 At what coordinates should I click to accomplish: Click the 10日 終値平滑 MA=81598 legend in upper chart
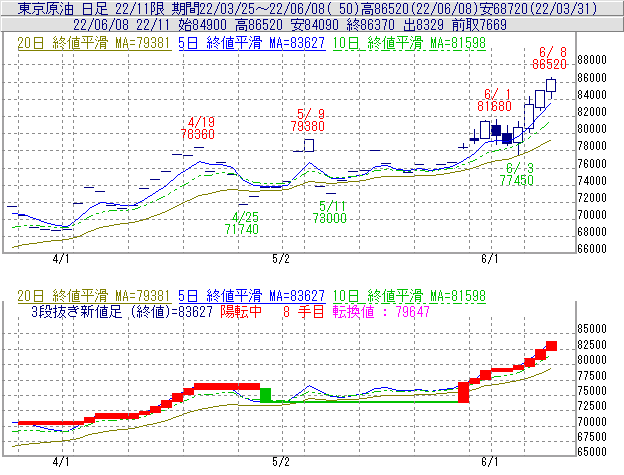tap(409, 43)
